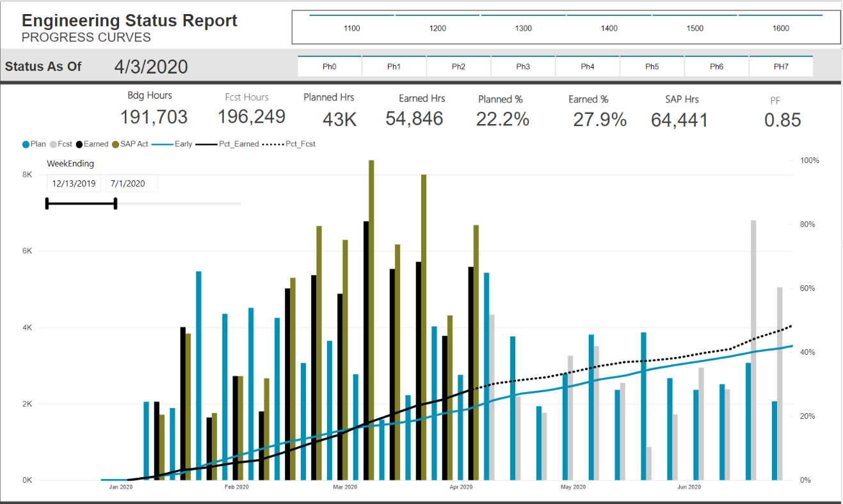The width and height of the screenshot is (843, 504).
Task: Select the 1600 discipline button
Action: 780,28
